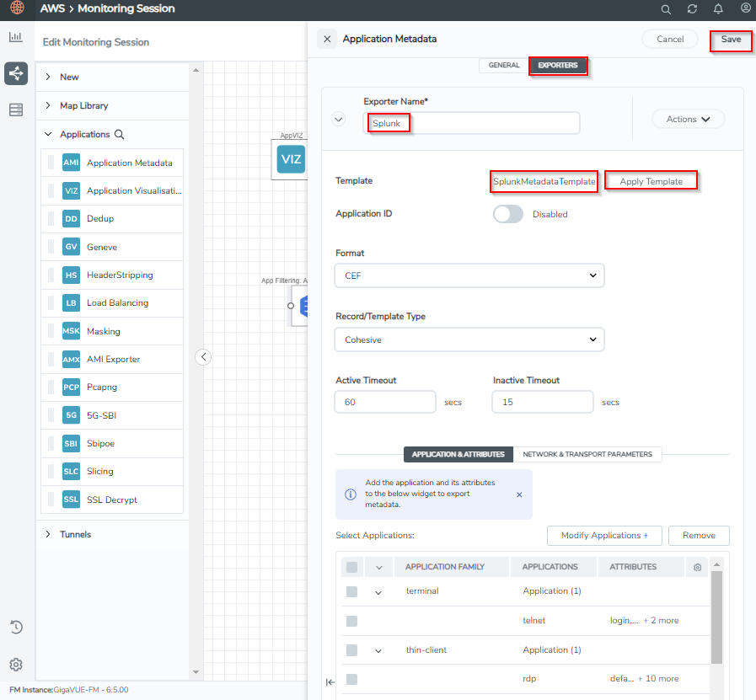This screenshot has width=756, height=700.
Task: Click the Remove button
Action: tap(699, 535)
